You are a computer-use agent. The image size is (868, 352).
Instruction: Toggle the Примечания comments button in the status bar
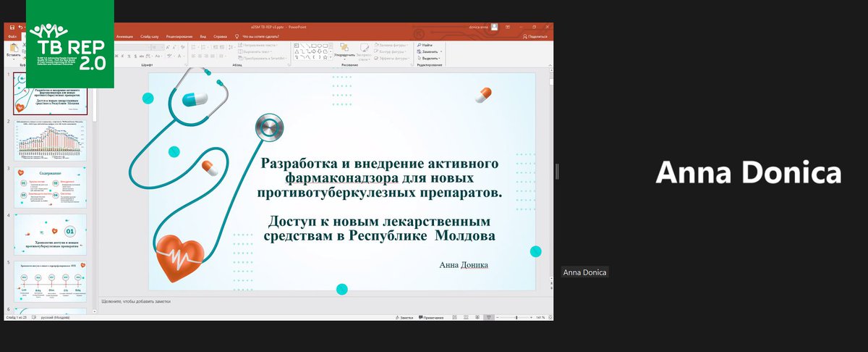431,317
